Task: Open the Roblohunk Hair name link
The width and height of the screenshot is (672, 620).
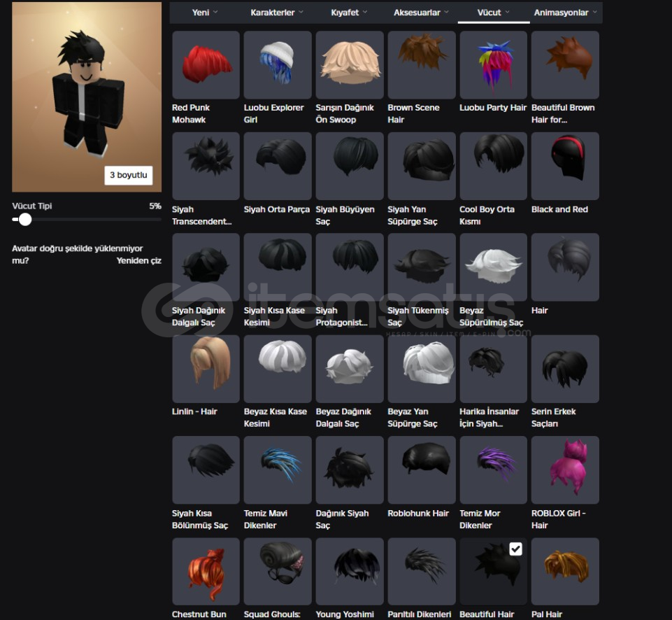Action: click(x=418, y=513)
